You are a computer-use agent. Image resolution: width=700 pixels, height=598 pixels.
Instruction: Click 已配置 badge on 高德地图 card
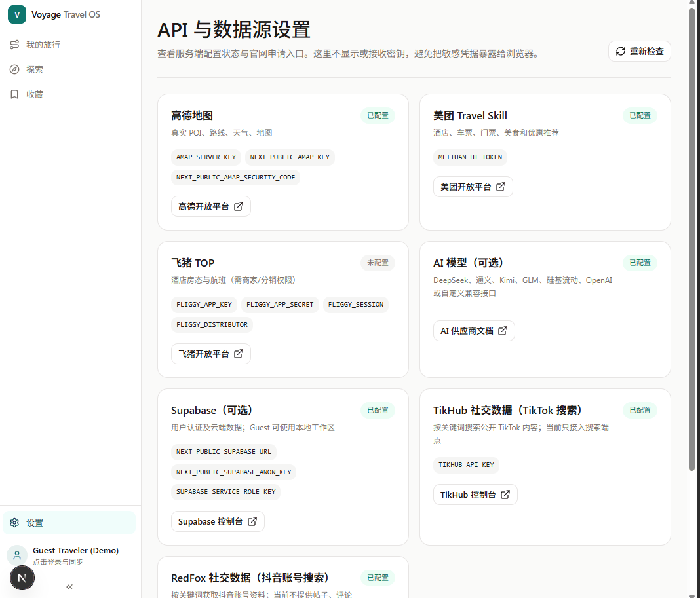click(x=378, y=115)
